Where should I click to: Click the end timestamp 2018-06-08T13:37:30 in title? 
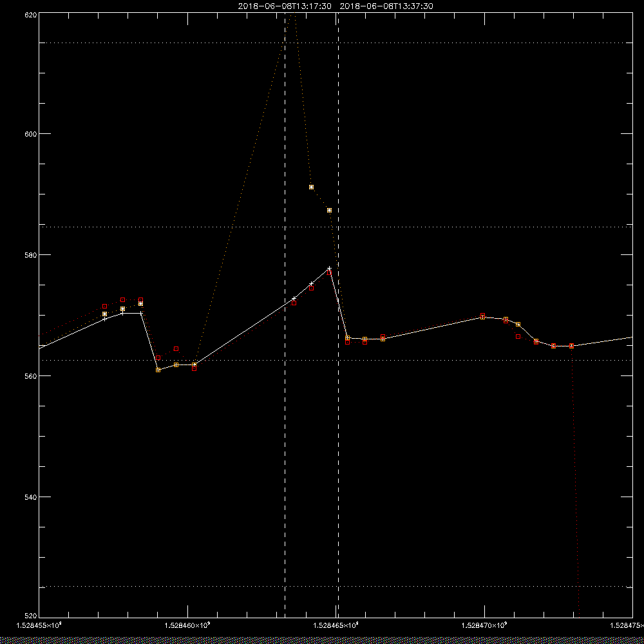coord(386,6)
